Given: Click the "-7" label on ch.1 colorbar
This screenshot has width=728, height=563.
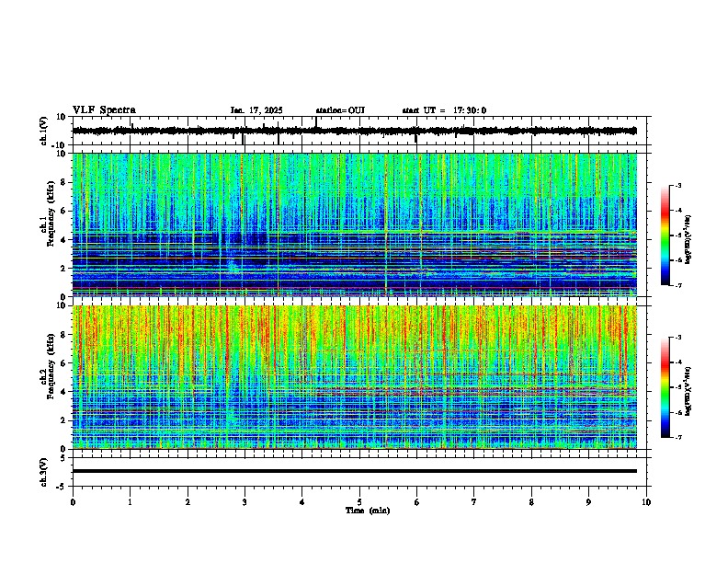Looking at the screenshot, I should pos(678,285).
